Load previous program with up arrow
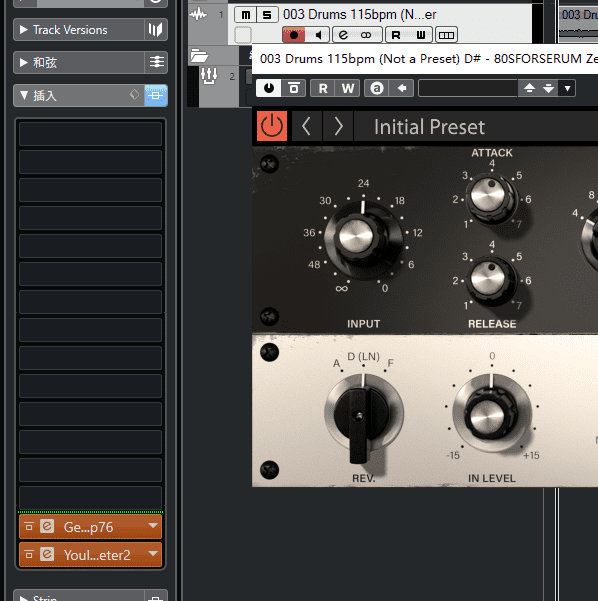 click(x=529, y=88)
